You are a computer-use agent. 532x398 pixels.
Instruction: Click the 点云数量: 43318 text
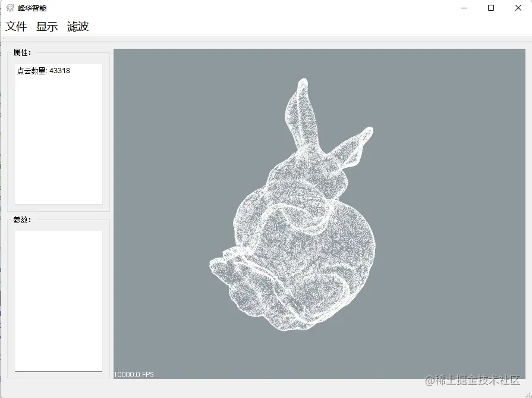pos(43,71)
